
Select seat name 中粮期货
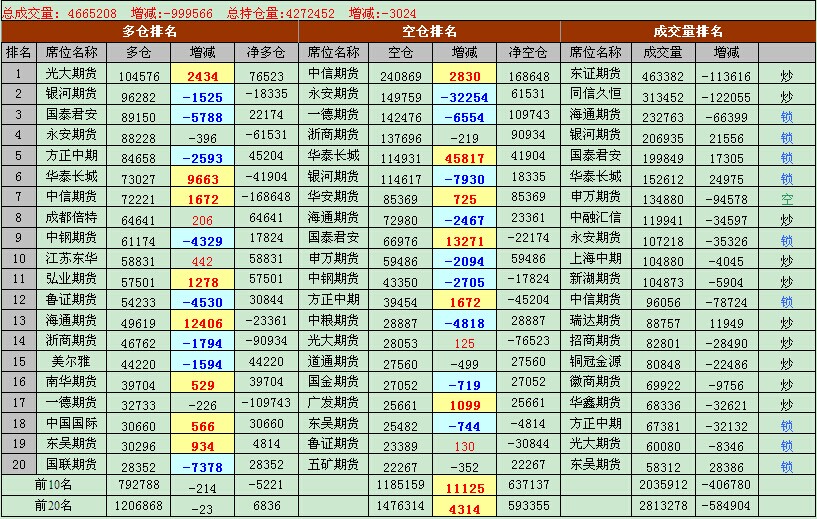pos(333,320)
